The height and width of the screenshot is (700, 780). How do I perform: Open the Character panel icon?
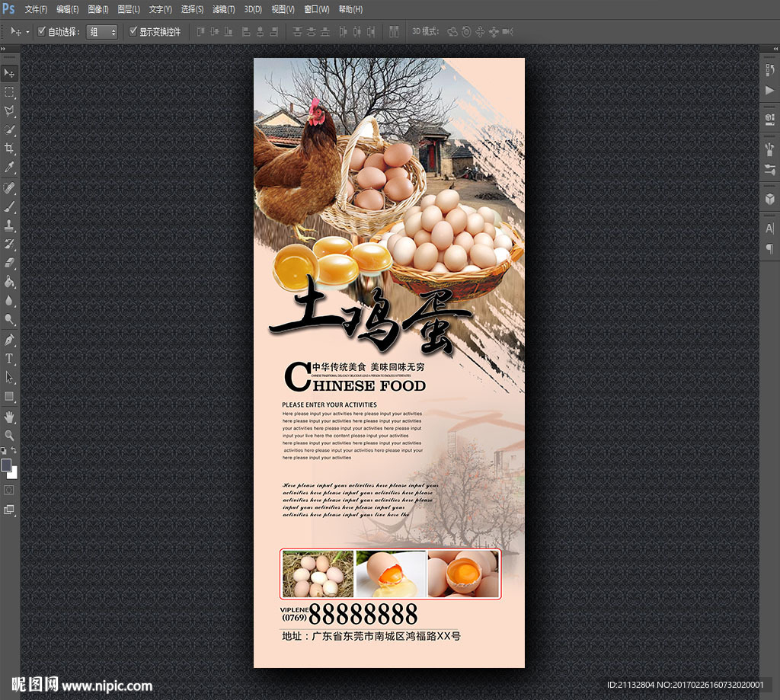(x=769, y=229)
